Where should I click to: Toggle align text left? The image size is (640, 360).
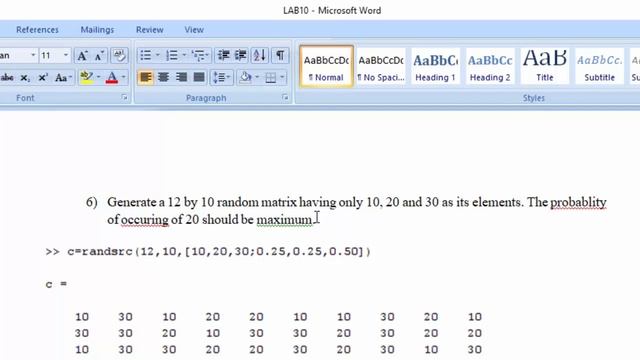click(x=146, y=77)
